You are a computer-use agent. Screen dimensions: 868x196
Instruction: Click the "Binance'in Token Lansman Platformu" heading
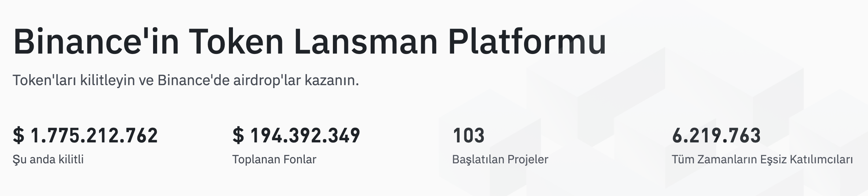[x=309, y=41]
